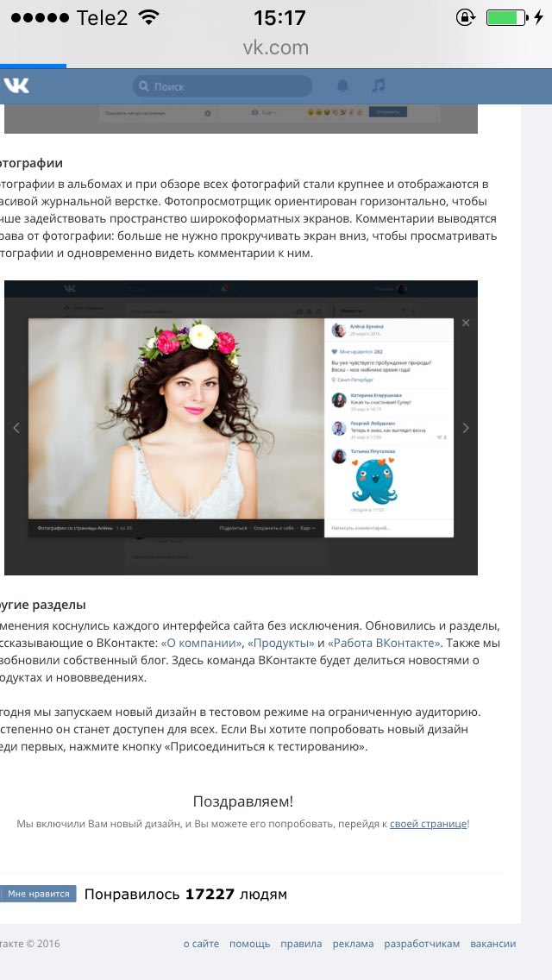Tap the Wi-Fi status icon
This screenshot has height=980, width=552.
[149, 17]
